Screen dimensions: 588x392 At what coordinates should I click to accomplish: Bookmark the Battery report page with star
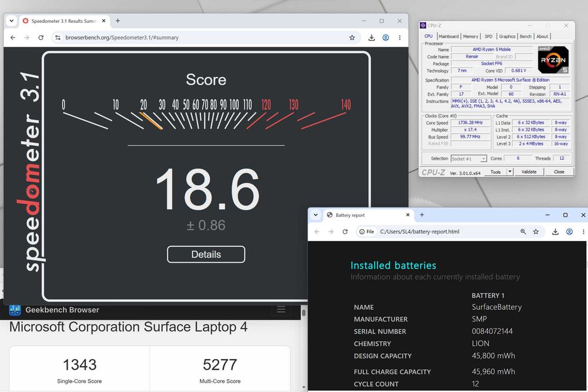[536, 232]
